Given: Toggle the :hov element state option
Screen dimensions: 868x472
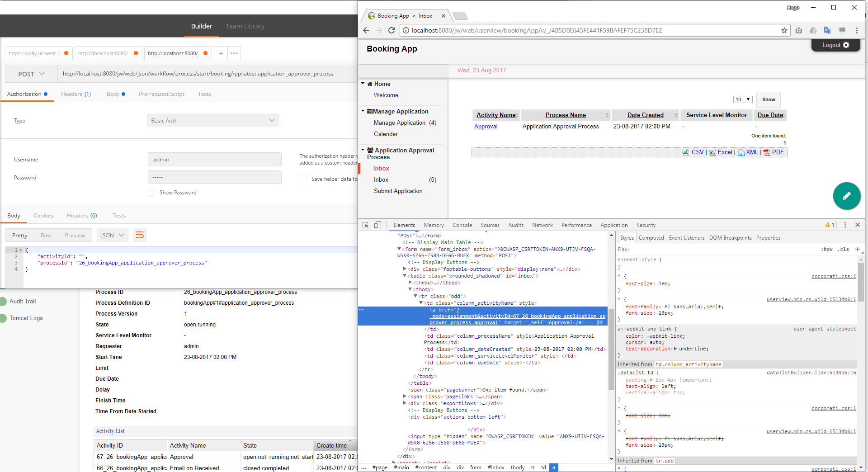Looking at the screenshot, I should point(827,250).
